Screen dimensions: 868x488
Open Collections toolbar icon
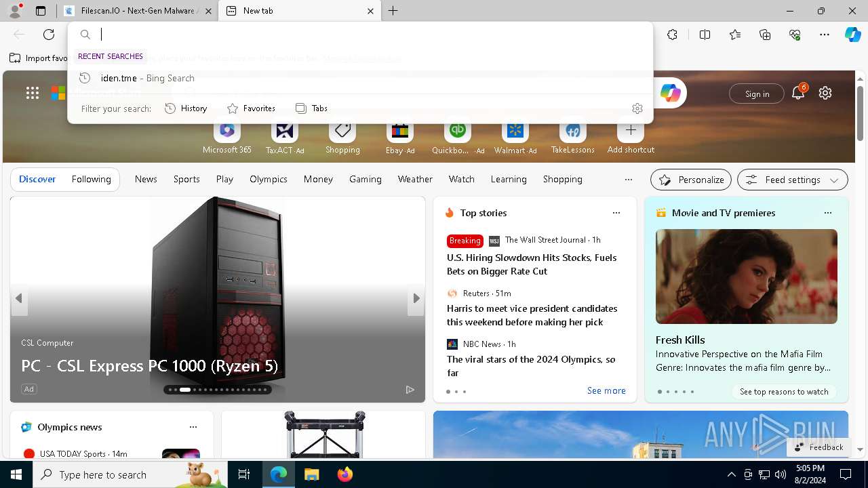click(765, 35)
